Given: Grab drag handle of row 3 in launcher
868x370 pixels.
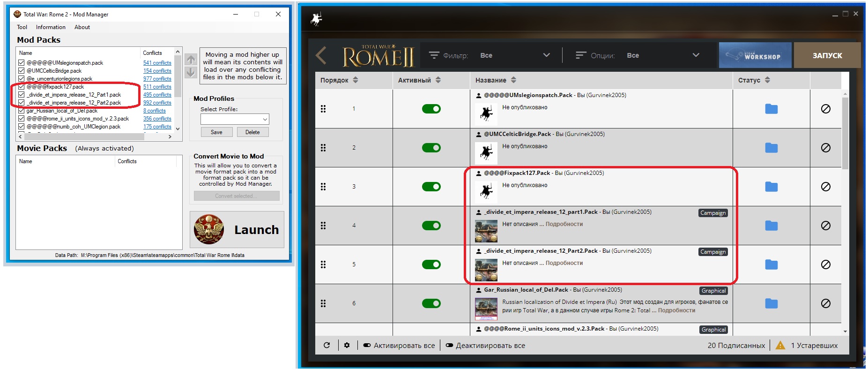Looking at the screenshot, I should coord(323,187).
